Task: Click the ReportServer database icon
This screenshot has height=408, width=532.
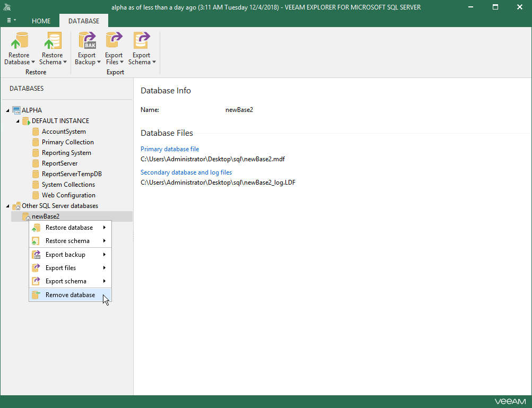Action: click(36, 163)
